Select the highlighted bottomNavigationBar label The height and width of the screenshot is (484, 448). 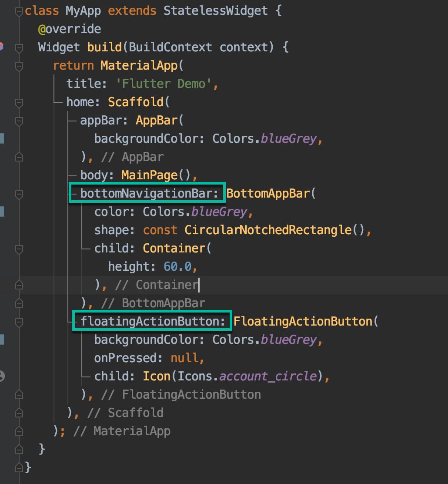click(146, 193)
